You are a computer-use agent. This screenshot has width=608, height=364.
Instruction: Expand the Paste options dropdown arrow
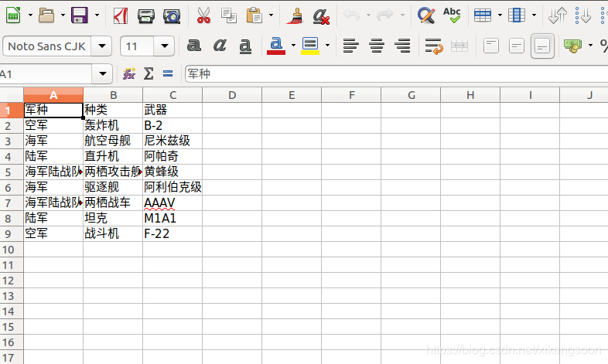click(271, 15)
